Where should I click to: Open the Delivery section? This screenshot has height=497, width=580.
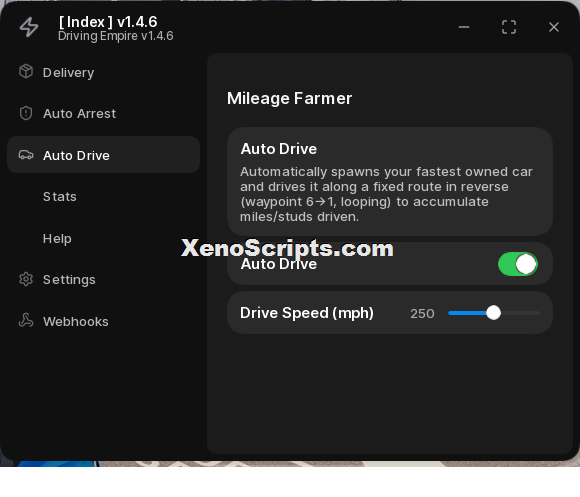tap(68, 73)
